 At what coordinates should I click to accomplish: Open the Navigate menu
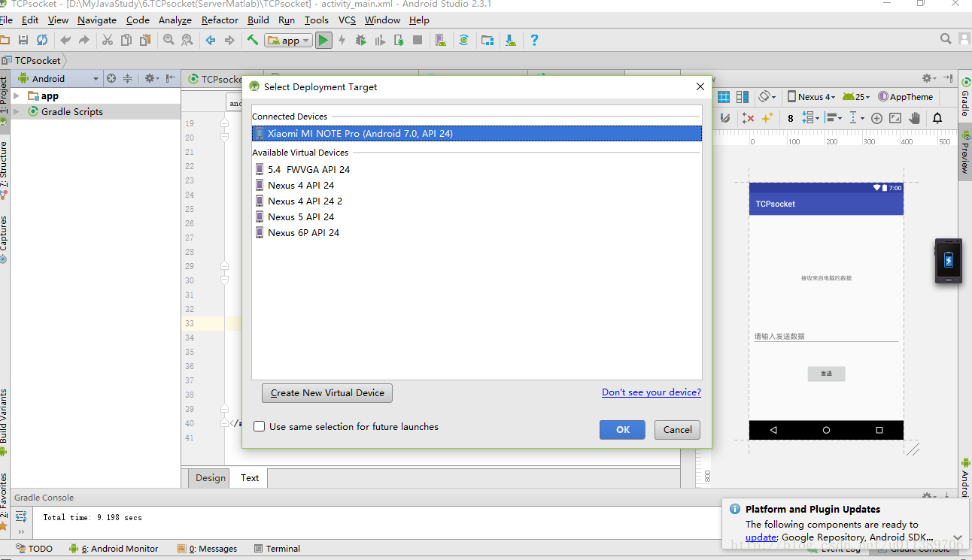pos(97,20)
